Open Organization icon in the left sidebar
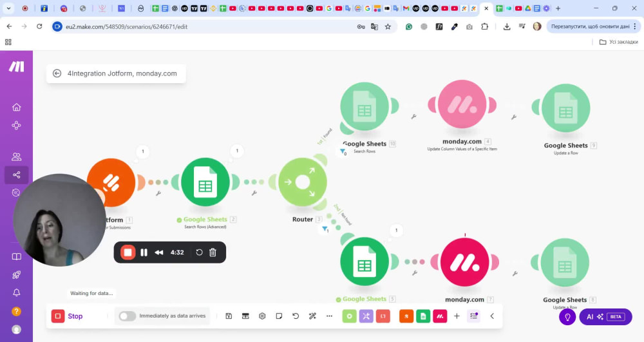 [x=17, y=125]
